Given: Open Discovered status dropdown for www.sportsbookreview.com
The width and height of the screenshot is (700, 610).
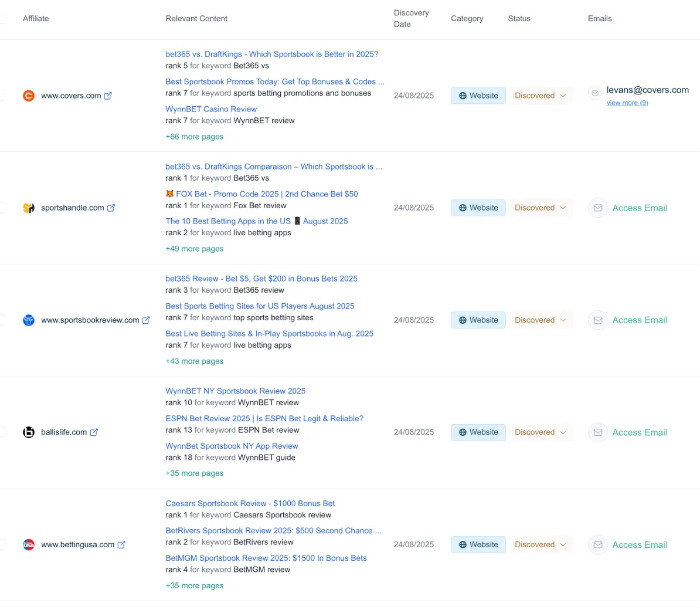Looking at the screenshot, I should pyautogui.click(x=541, y=320).
